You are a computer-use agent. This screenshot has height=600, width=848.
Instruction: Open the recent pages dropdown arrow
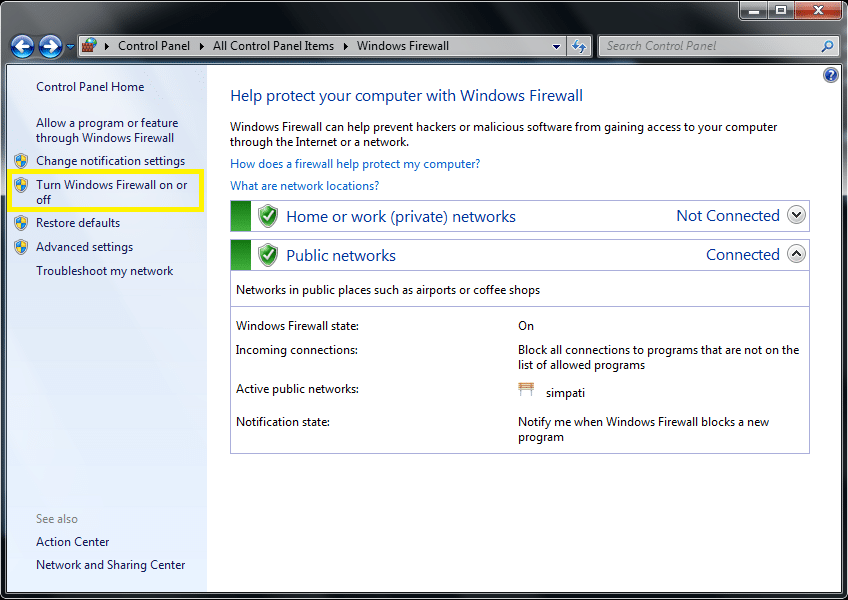(70, 47)
